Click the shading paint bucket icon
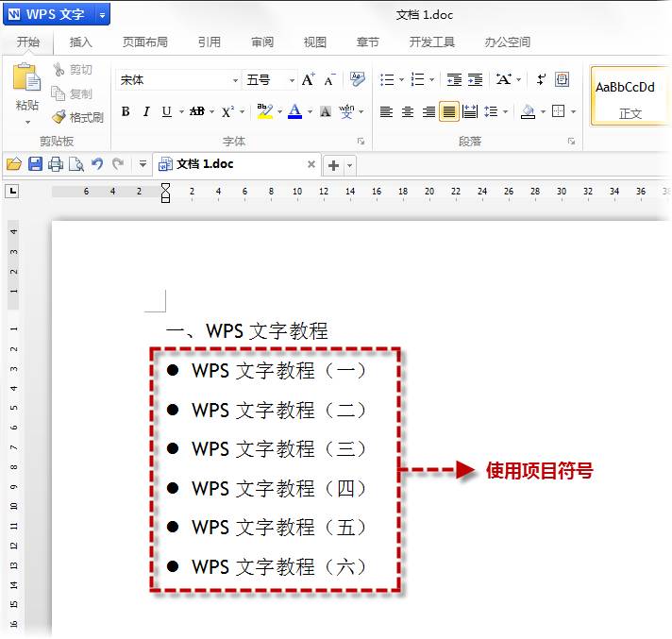The image size is (672, 639). pyautogui.click(x=528, y=112)
